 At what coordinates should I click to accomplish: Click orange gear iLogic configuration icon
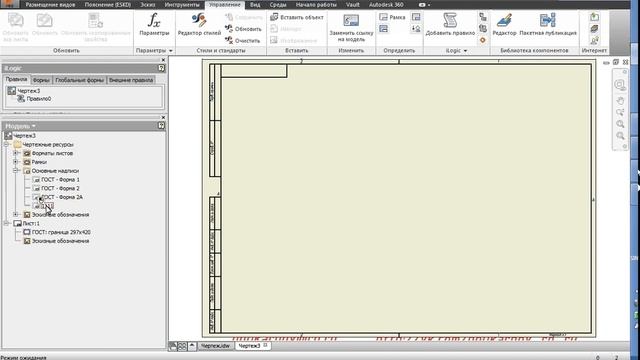(x=483, y=40)
